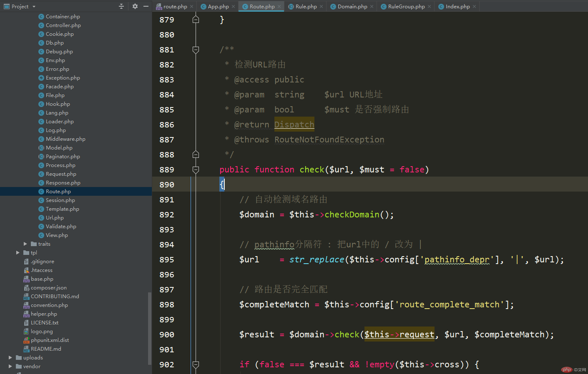The height and width of the screenshot is (374, 588).
Task: Select Loader.php in project tree
Action: [x=60, y=122]
